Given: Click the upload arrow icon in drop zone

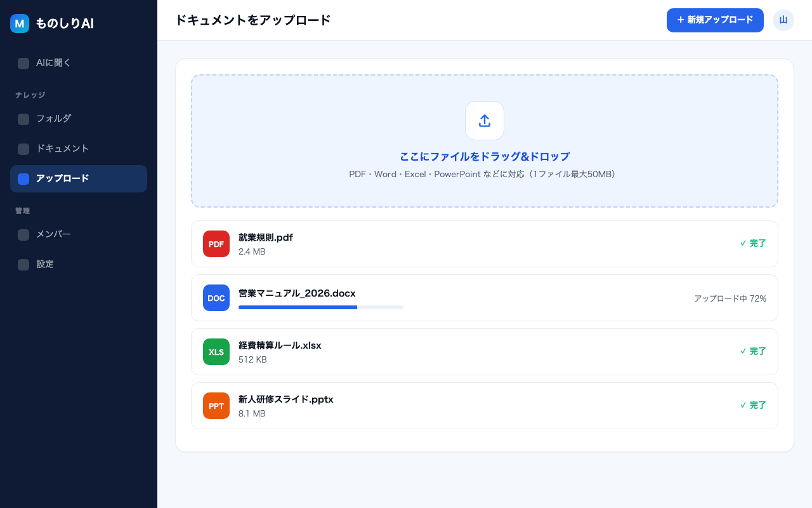Looking at the screenshot, I should 485,121.
